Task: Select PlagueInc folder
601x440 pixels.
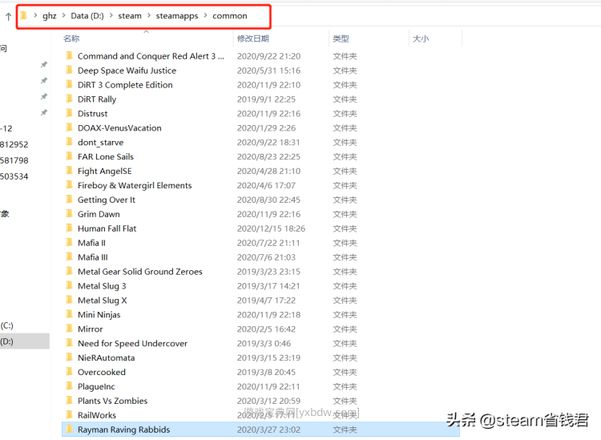Action: [x=96, y=386]
